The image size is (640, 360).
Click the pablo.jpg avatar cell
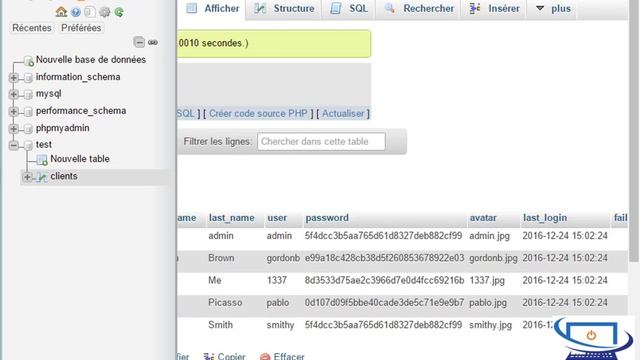[x=488, y=303]
